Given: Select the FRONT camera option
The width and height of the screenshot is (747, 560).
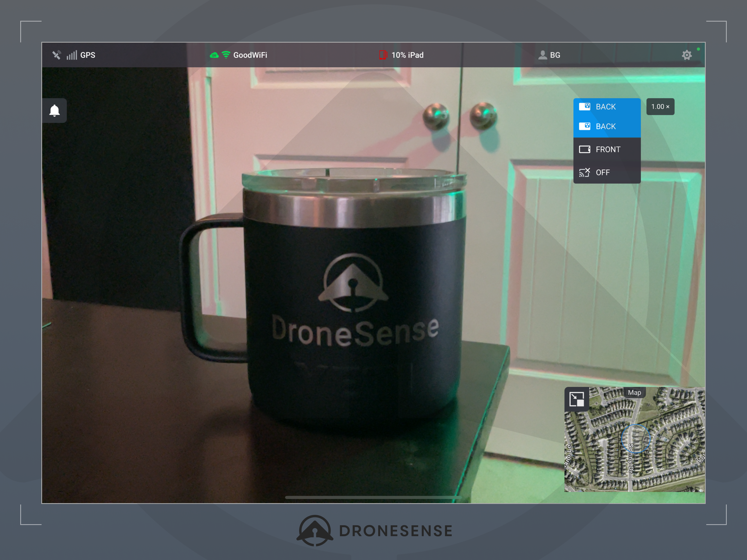Looking at the screenshot, I should tap(607, 149).
